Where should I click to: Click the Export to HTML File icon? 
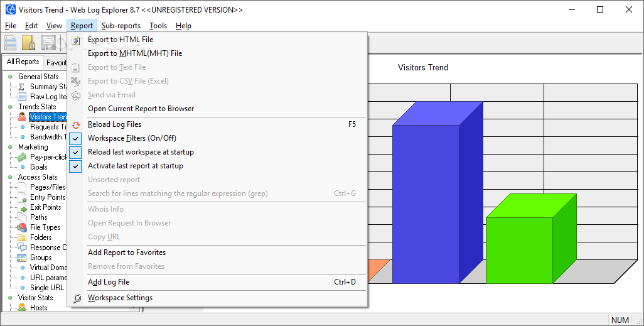click(x=75, y=40)
